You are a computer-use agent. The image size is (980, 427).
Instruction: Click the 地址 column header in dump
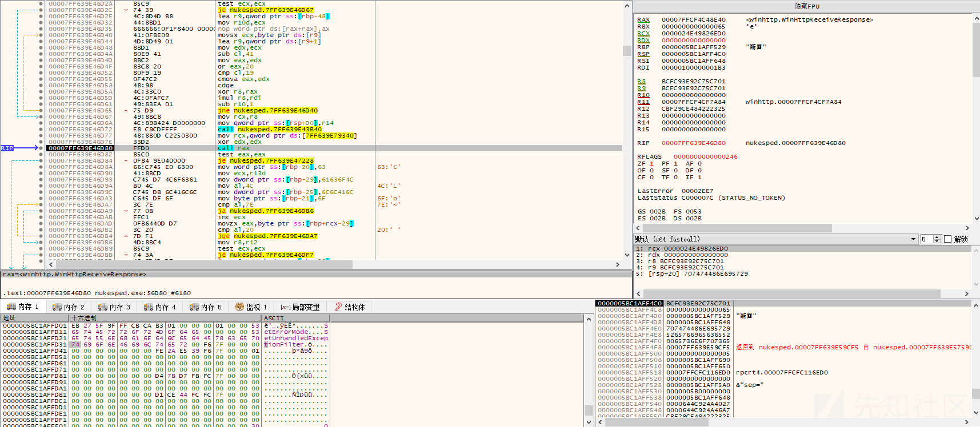coord(34,318)
